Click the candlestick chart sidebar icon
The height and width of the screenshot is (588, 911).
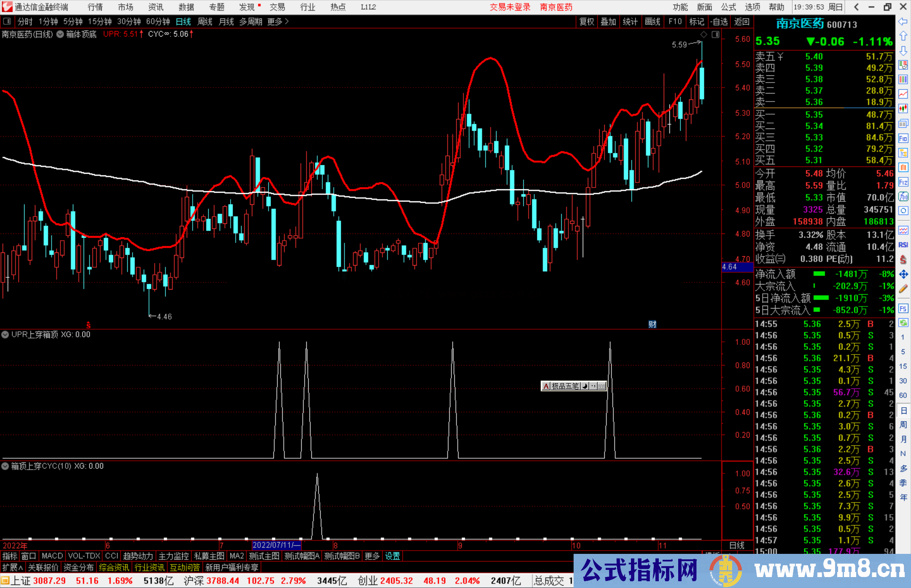click(x=903, y=109)
